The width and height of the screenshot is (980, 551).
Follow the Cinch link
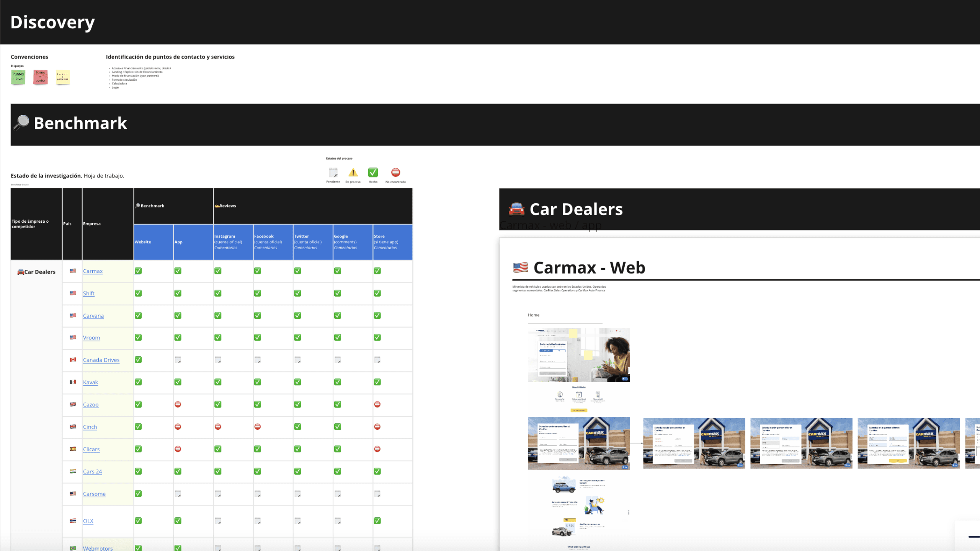point(90,427)
